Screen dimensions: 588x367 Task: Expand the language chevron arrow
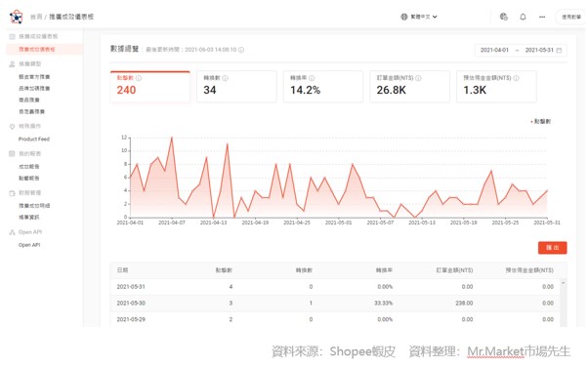[x=435, y=17]
